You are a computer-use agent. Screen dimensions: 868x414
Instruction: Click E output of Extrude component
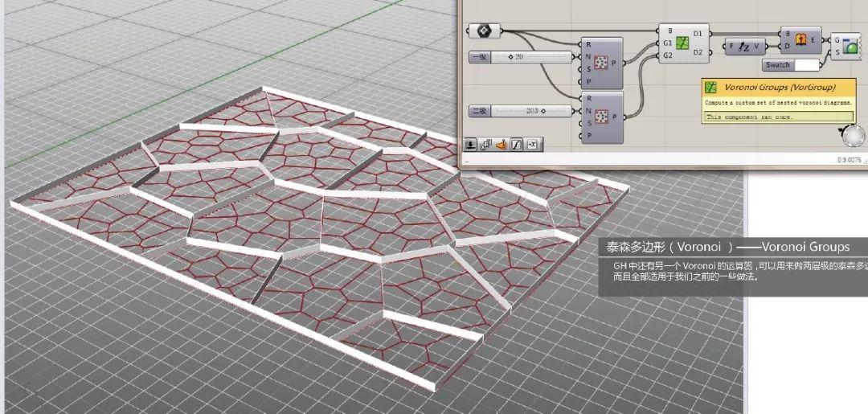(813, 40)
